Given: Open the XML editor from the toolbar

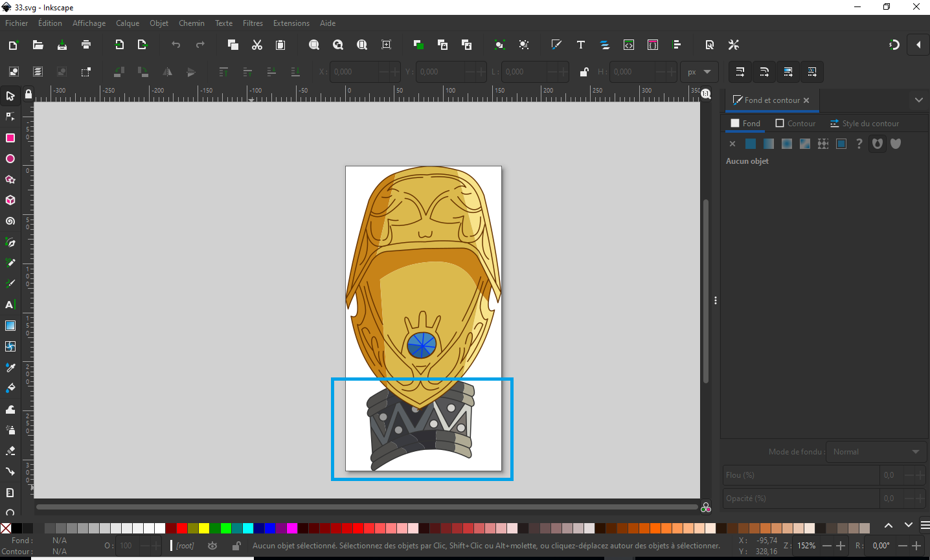Looking at the screenshot, I should 628,45.
